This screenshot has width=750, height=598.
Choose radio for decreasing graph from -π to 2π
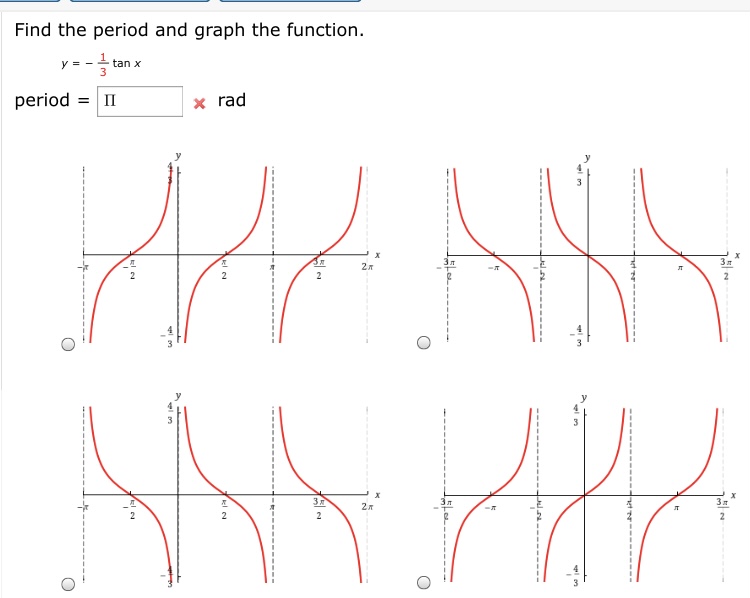68,584
